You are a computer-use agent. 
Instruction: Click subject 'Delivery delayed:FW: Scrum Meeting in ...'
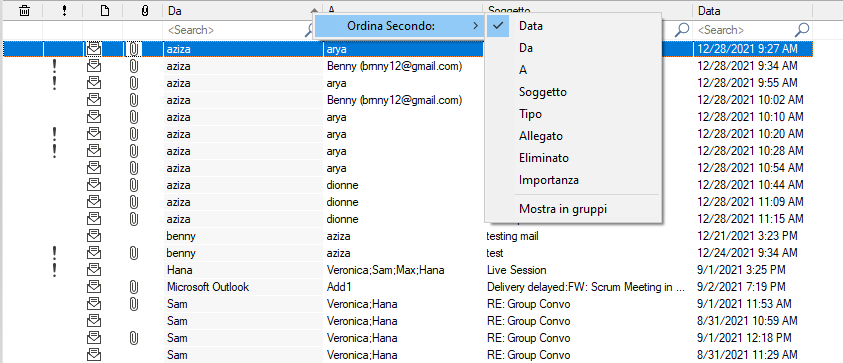coord(586,287)
